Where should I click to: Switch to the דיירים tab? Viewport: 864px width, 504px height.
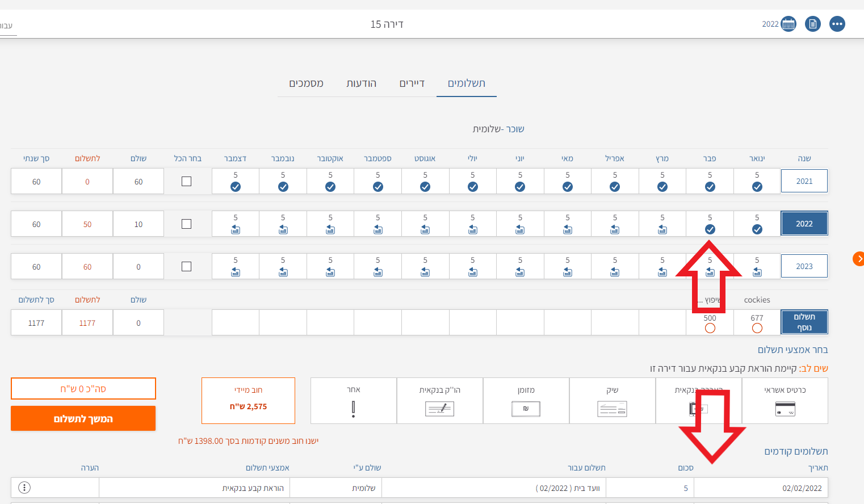coord(412,83)
